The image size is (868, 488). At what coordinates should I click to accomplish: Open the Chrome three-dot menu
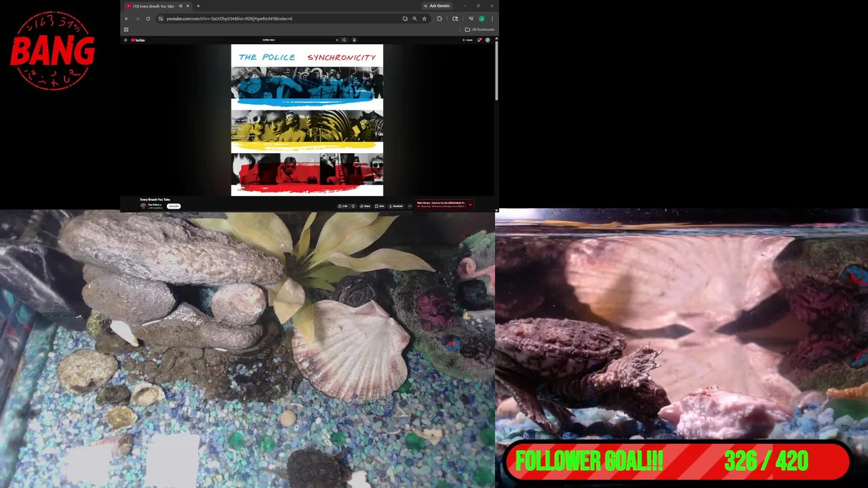[492, 19]
